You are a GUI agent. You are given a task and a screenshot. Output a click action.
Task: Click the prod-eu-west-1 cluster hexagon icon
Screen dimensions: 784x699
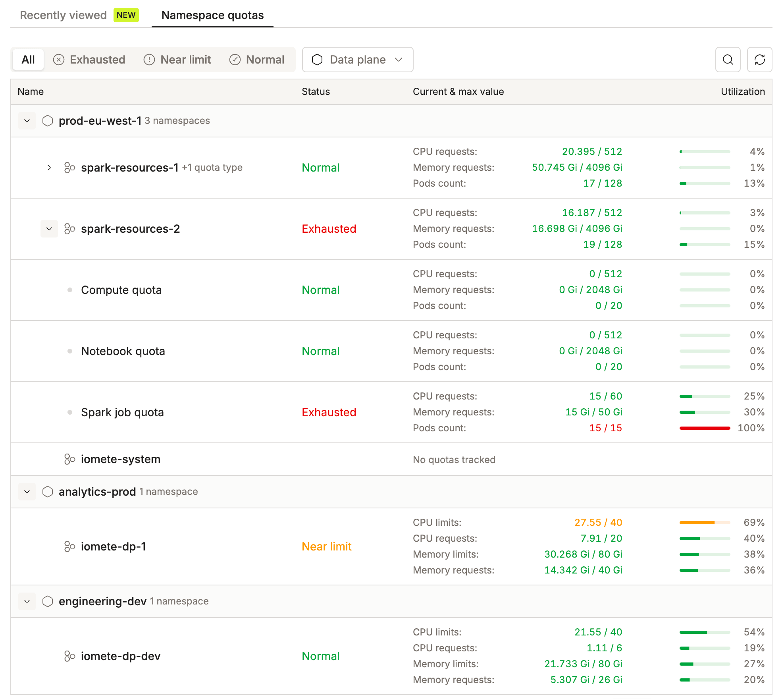point(48,121)
